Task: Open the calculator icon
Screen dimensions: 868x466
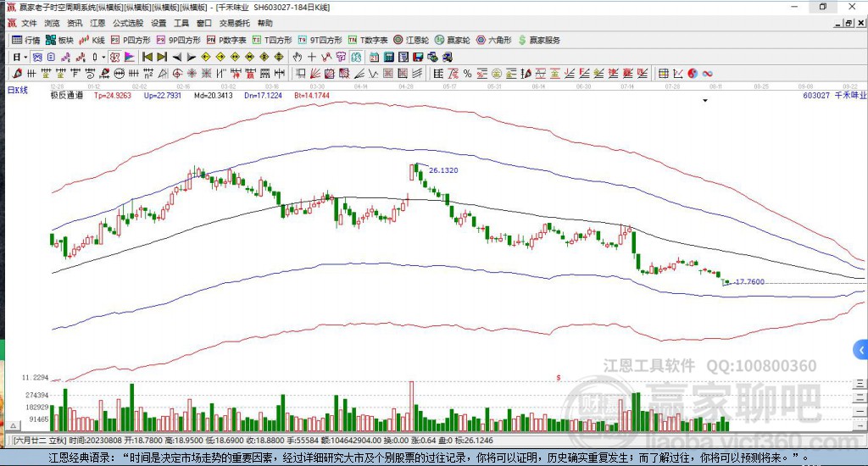Action: 388,57
